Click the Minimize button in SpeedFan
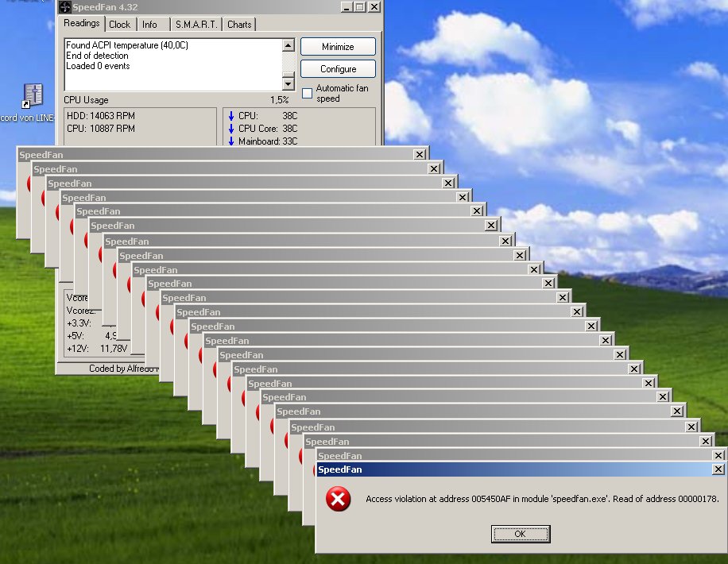This screenshot has width=728, height=564. [338, 46]
